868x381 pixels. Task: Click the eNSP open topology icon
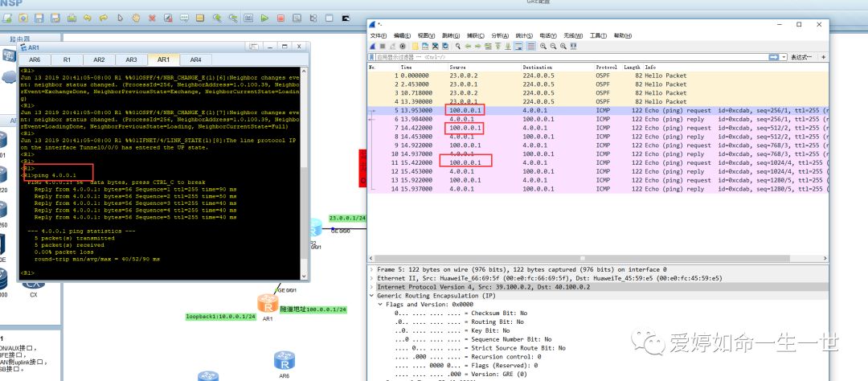23,18
